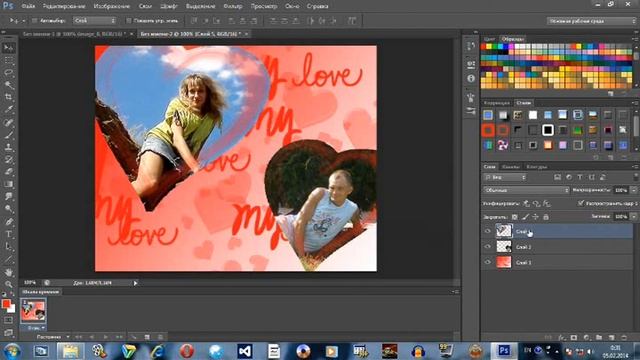Filter layers by pixel type icon
Image resolution: width=640 pixels, height=360 pixels.
click(x=558, y=177)
